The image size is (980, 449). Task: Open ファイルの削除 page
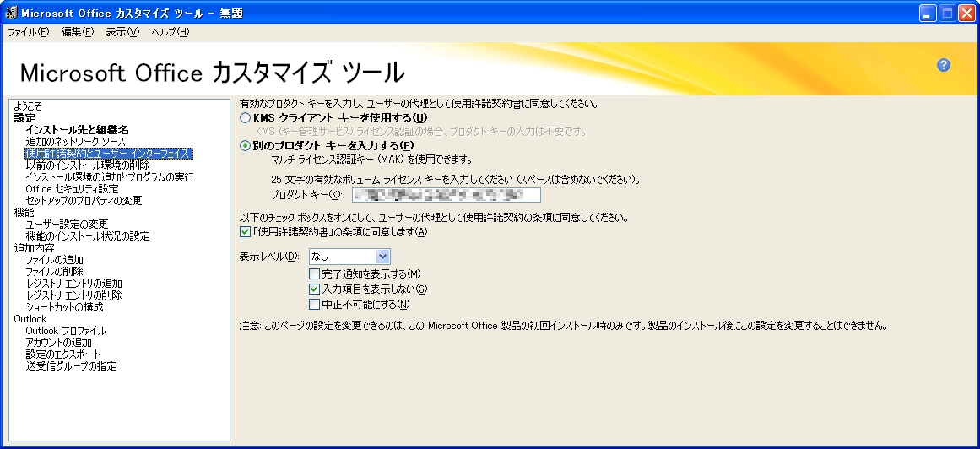coord(54,272)
